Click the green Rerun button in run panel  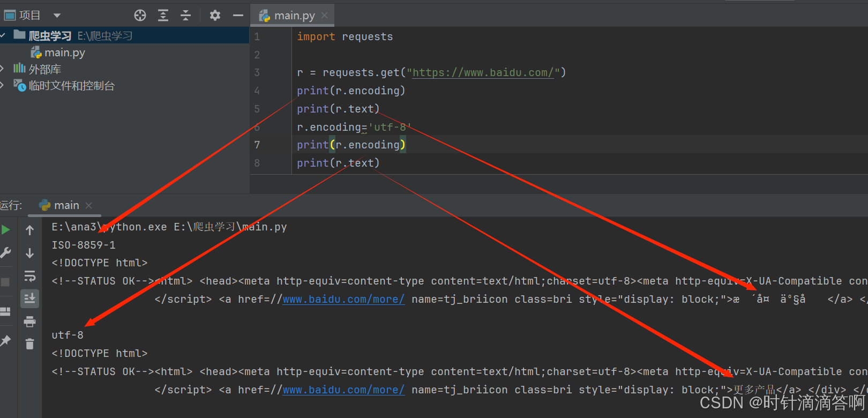pos(6,230)
